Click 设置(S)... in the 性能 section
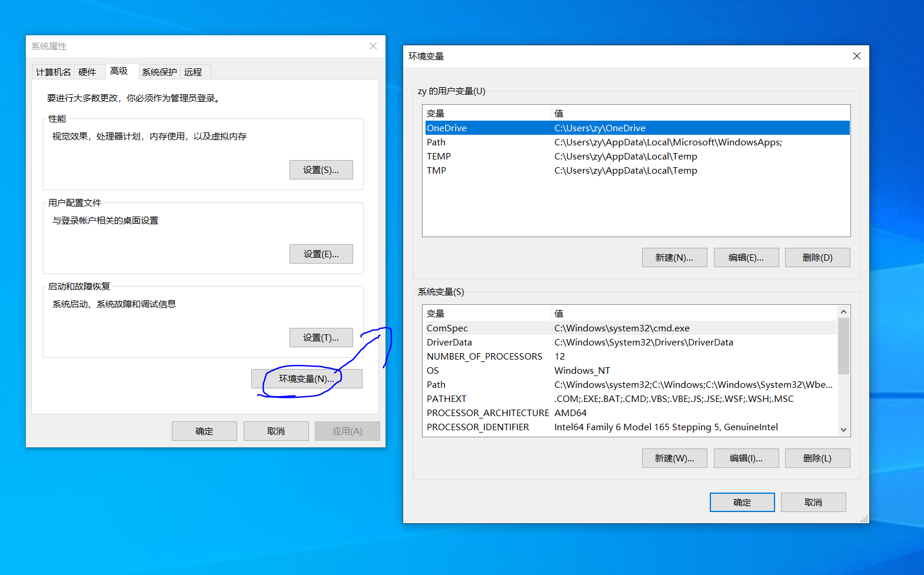The width and height of the screenshot is (924, 575). (321, 169)
